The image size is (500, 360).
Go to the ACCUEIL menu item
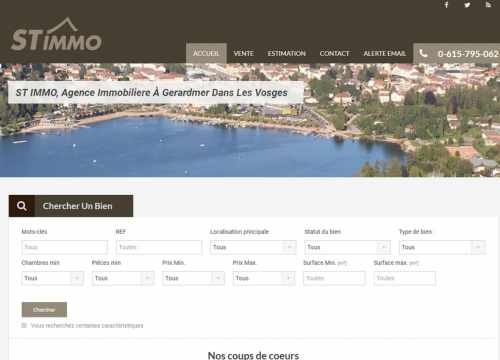(206, 53)
